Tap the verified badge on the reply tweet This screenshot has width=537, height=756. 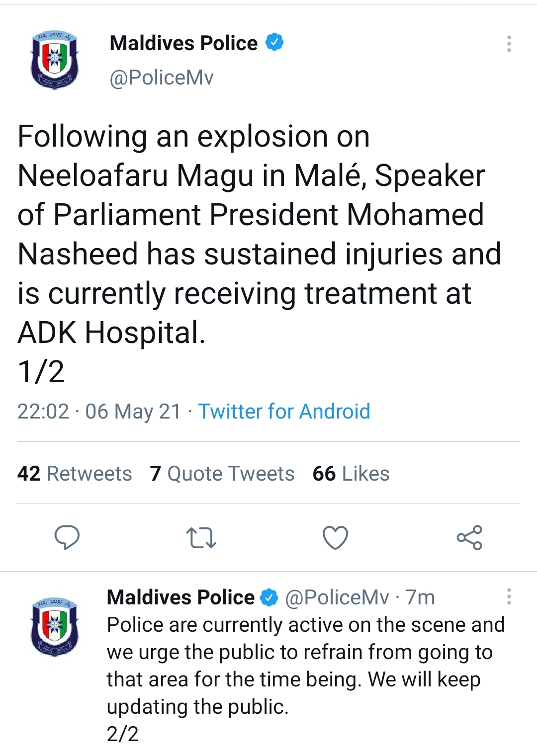[269, 597]
